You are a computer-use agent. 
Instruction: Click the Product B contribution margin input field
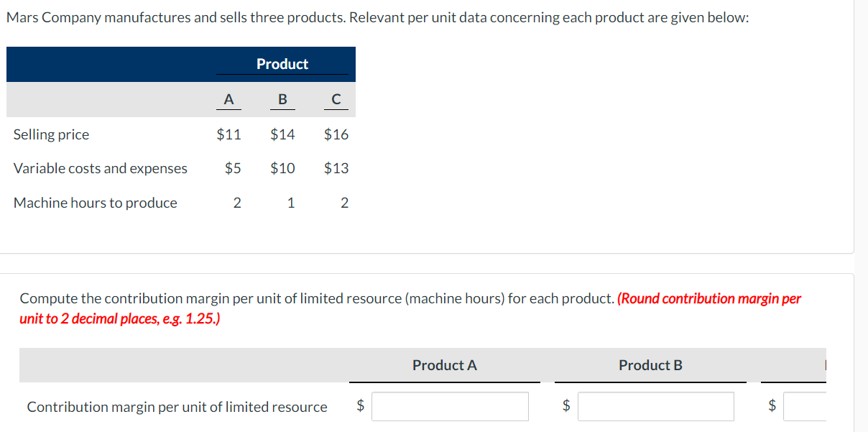click(x=656, y=406)
